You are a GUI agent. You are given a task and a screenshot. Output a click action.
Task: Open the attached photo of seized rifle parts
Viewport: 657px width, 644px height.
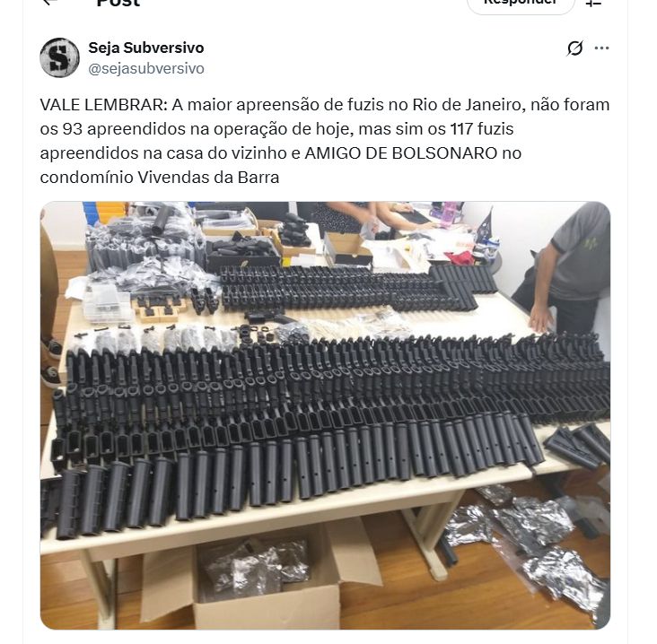[x=325, y=415]
